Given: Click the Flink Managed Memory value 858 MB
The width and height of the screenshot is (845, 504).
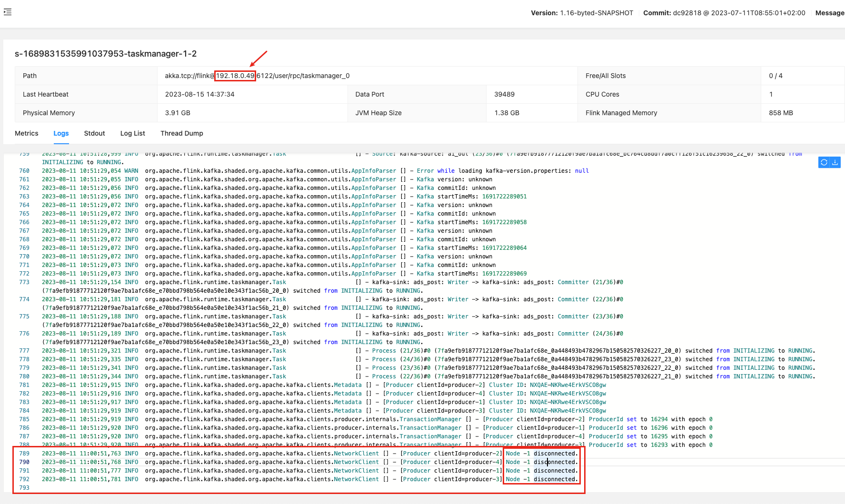Looking at the screenshot, I should point(781,113).
